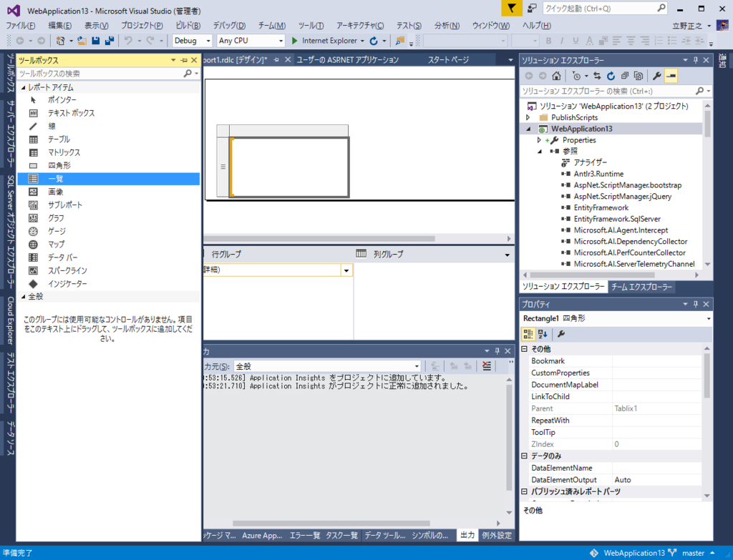Select the Text Box (テキスト ボックス) tool
733x560 pixels.
tap(109, 113)
